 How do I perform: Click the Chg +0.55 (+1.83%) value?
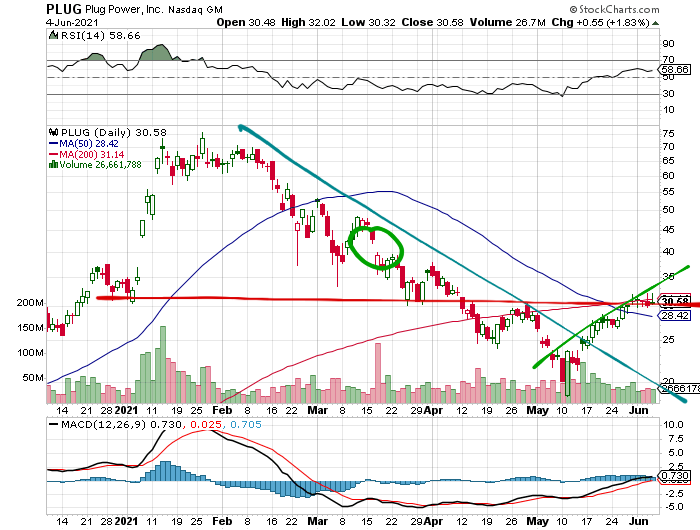pyautogui.click(x=600, y=22)
